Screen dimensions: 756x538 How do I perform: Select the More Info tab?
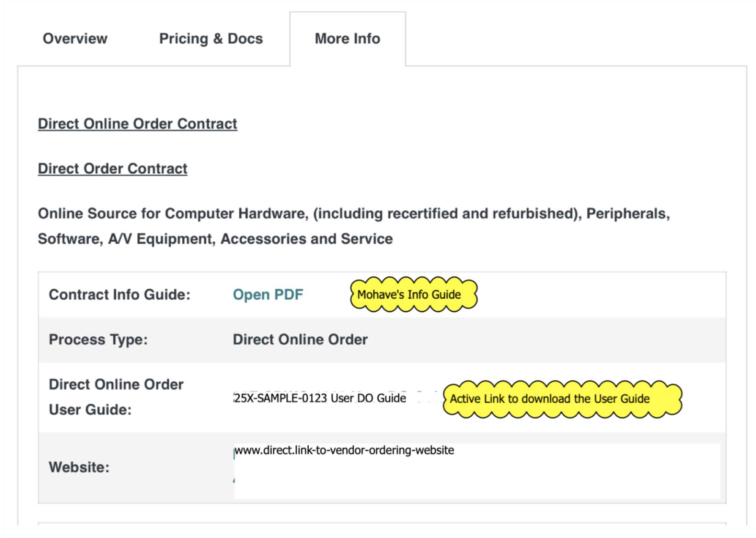pos(347,39)
